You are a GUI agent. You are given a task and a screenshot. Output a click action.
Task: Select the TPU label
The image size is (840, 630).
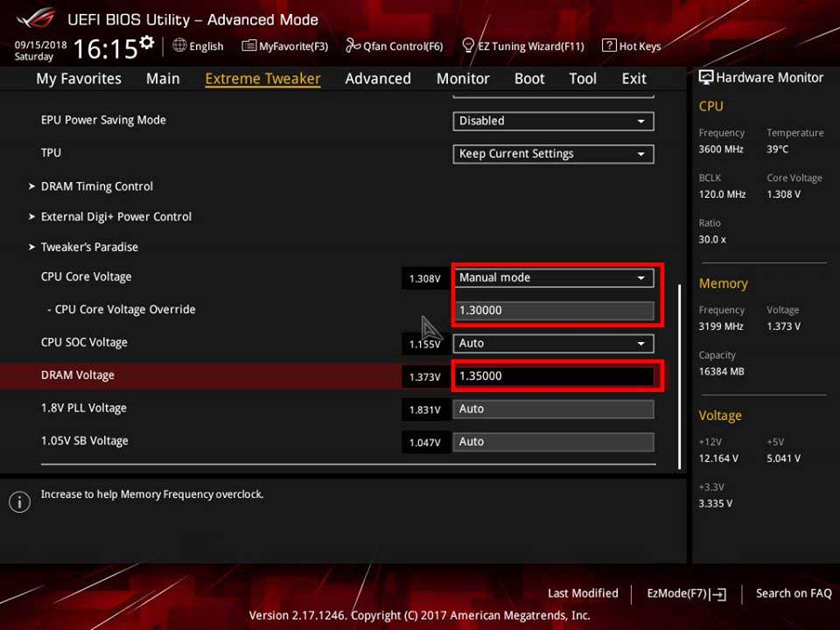[x=51, y=152]
